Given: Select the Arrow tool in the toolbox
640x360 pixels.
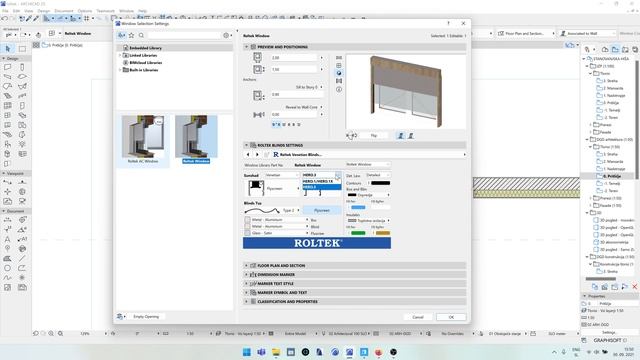Looking at the screenshot, I should 8,49.
